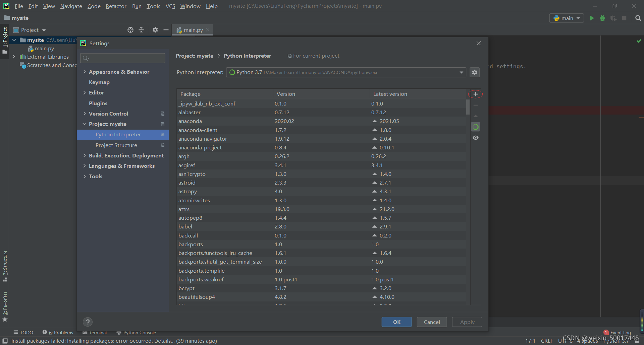Open the 2: Favorites side tab
This screenshot has width=644, height=345.
click(5, 306)
